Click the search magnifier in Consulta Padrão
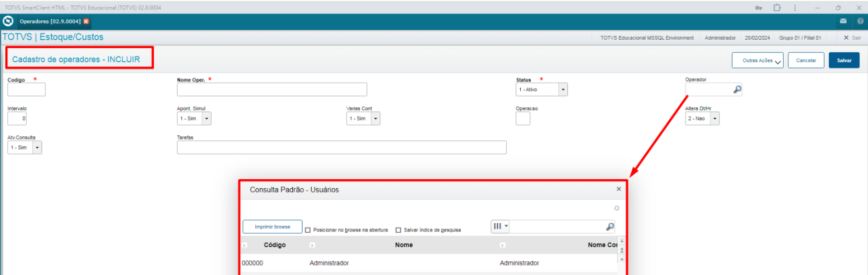The width and height of the screenshot is (868, 275). (x=610, y=226)
